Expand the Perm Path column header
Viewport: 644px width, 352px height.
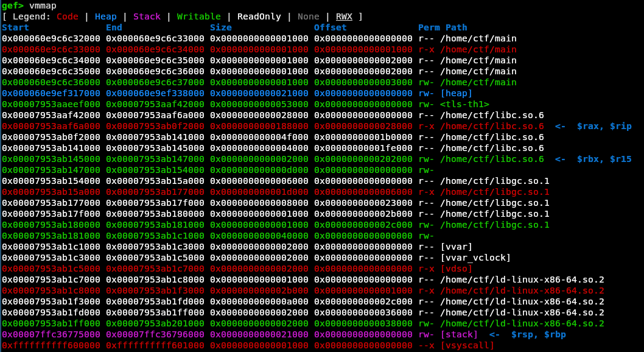click(441, 27)
